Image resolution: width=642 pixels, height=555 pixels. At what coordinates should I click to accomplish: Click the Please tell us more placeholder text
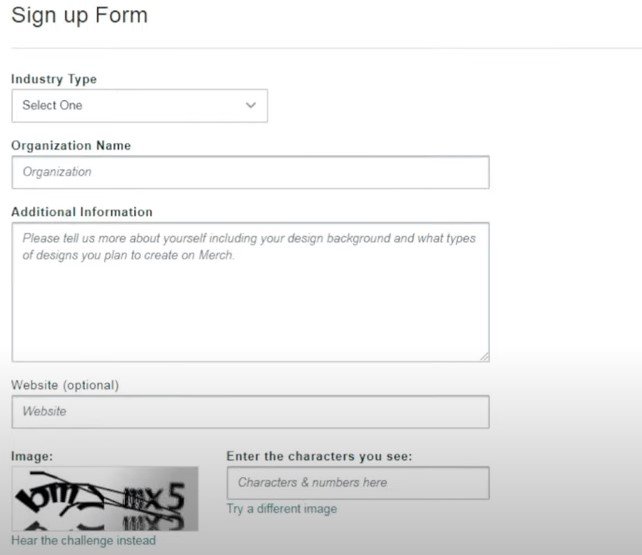click(x=249, y=246)
